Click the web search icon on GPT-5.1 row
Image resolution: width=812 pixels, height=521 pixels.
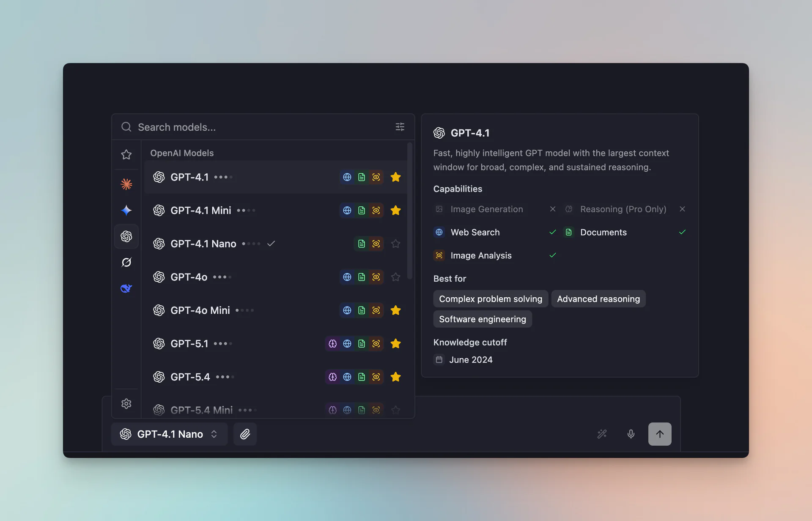coord(347,343)
